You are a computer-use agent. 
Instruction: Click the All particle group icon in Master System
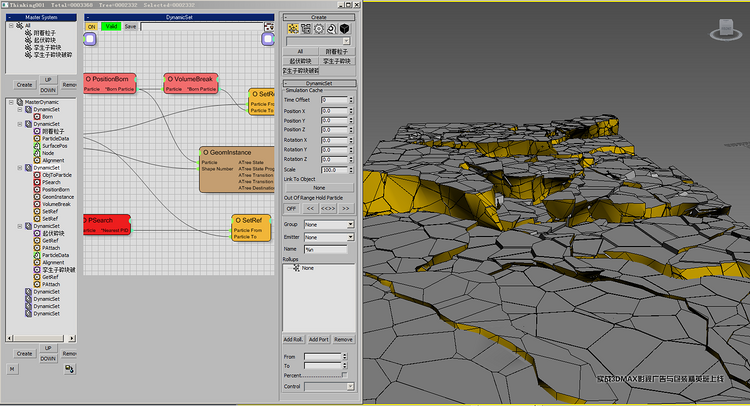(x=20, y=25)
